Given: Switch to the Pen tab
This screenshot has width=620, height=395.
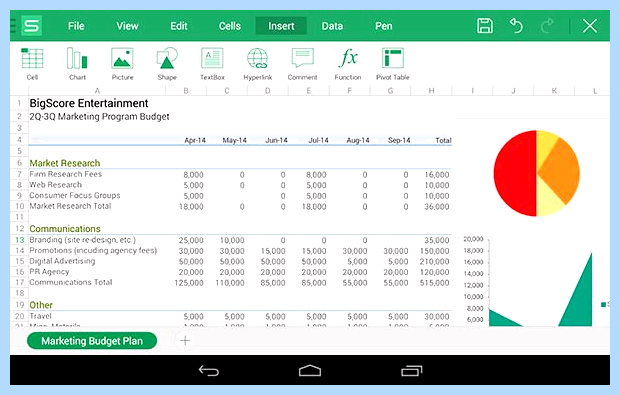Looking at the screenshot, I should click(384, 26).
